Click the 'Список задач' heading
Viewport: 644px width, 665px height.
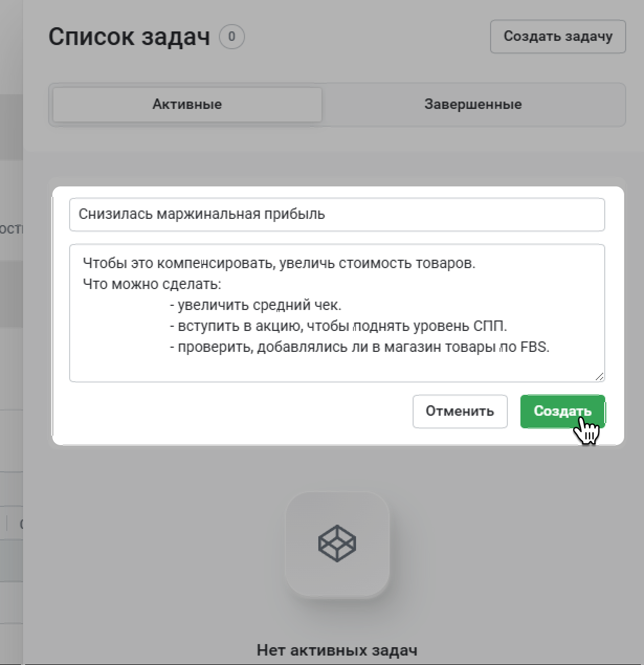[129, 37]
